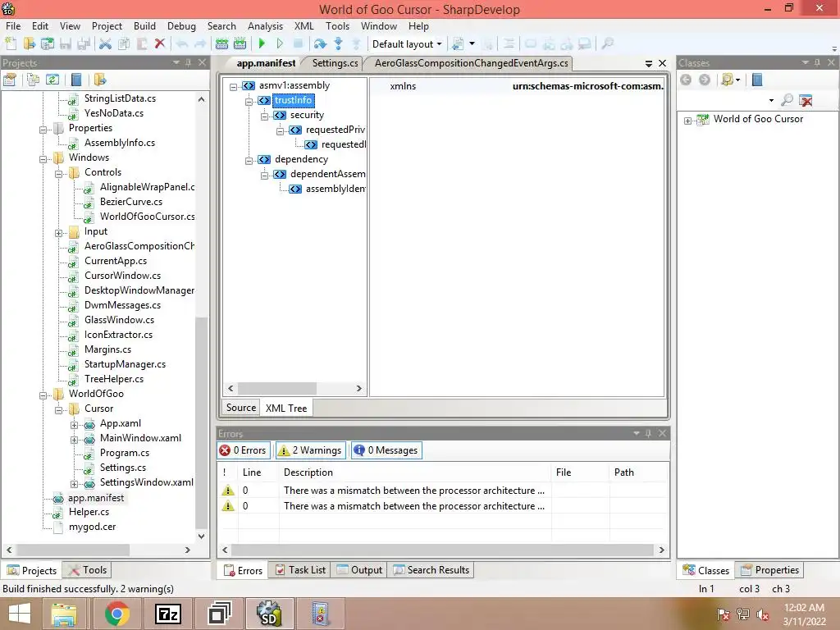Toggle the 2 Warnings filter button
This screenshot has width=840, height=630.
309,450
